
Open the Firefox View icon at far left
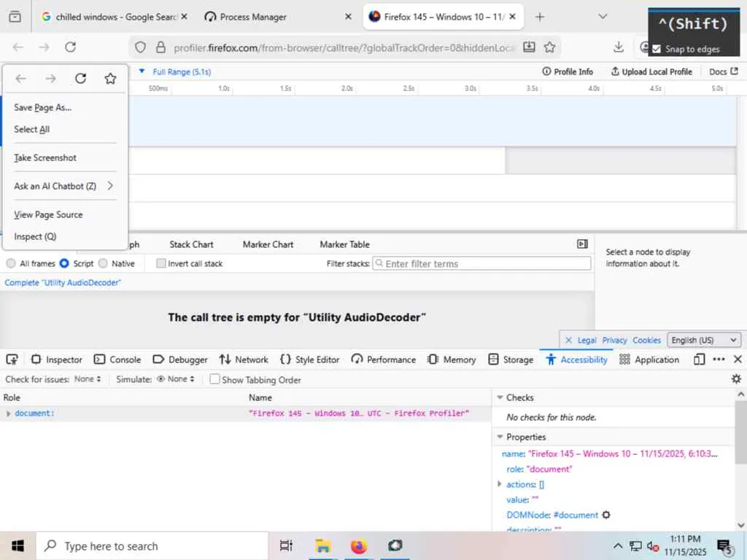15,17
